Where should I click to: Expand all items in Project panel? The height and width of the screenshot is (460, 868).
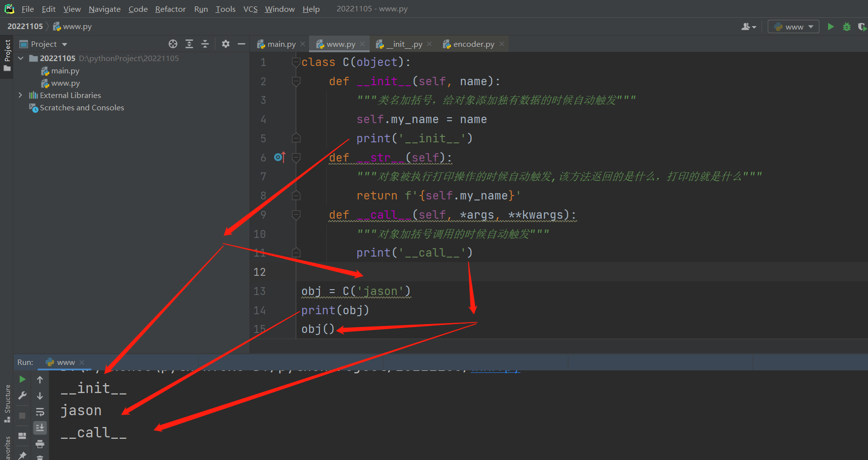[189, 44]
